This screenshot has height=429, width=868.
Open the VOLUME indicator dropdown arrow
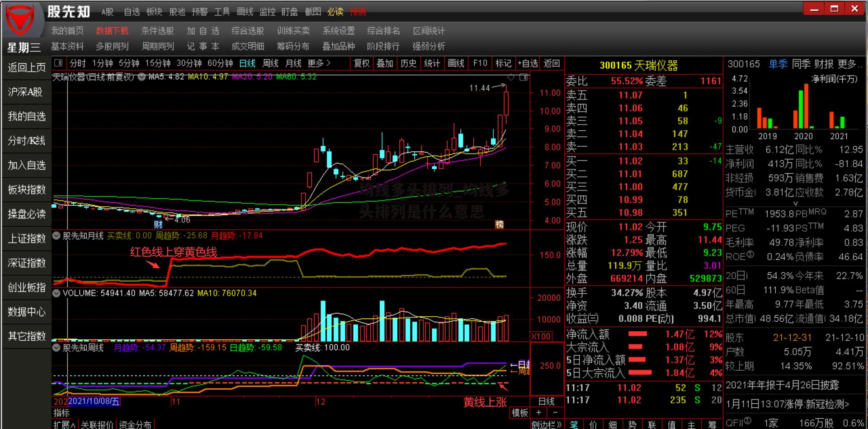point(57,293)
